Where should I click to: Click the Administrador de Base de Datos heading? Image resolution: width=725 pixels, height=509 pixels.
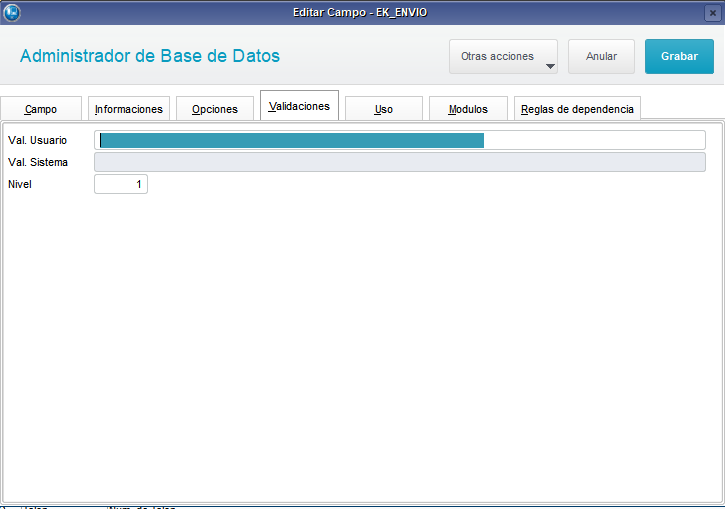point(150,56)
